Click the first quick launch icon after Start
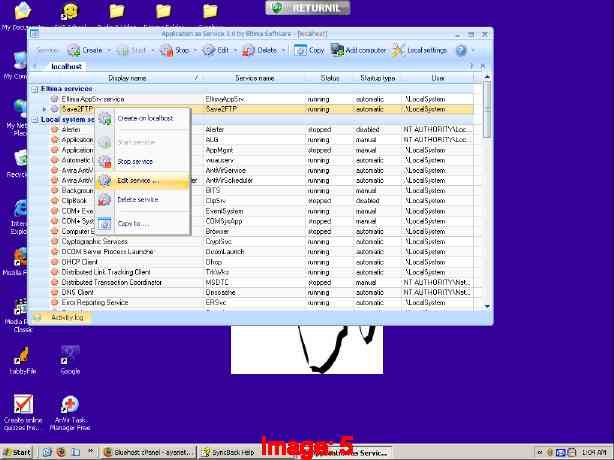This screenshot has height=460, width=614. pos(47,452)
